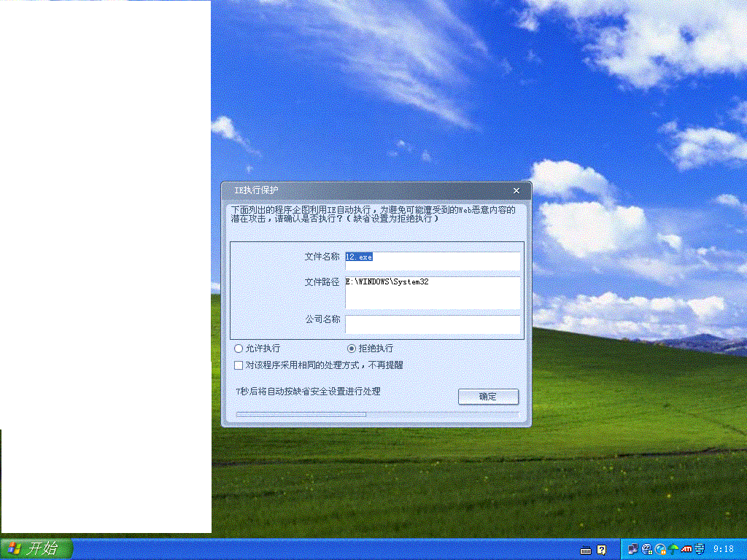
Task: Click the striped shield tray icon
Action: (x=700, y=549)
